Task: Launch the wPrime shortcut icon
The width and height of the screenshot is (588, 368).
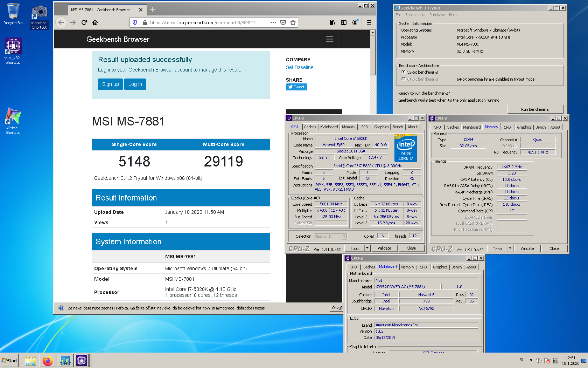Action: tap(13, 121)
